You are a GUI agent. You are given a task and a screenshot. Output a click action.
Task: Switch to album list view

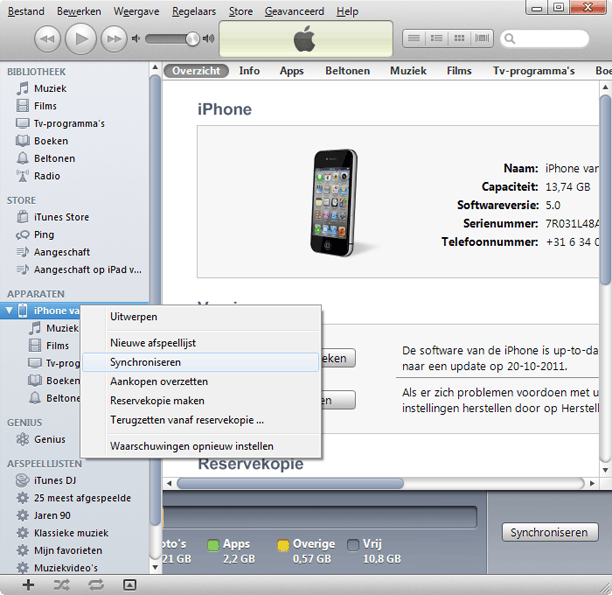(x=436, y=38)
